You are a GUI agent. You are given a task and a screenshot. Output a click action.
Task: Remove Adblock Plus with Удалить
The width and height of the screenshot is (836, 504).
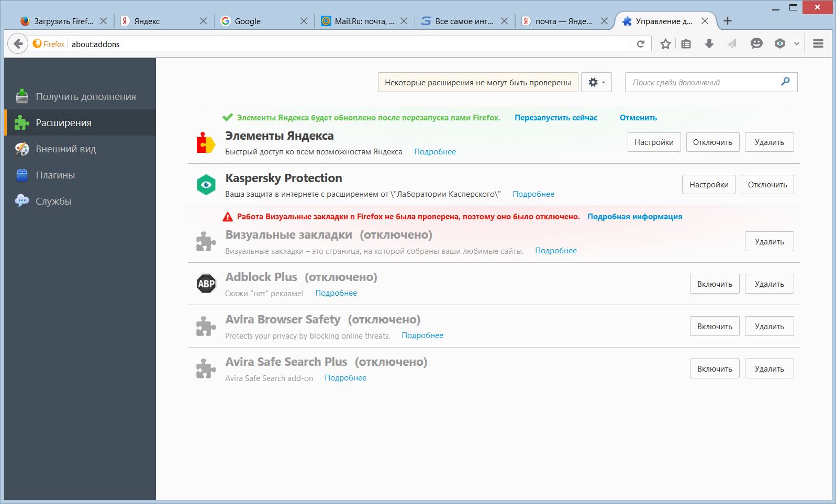click(x=769, y=284)
